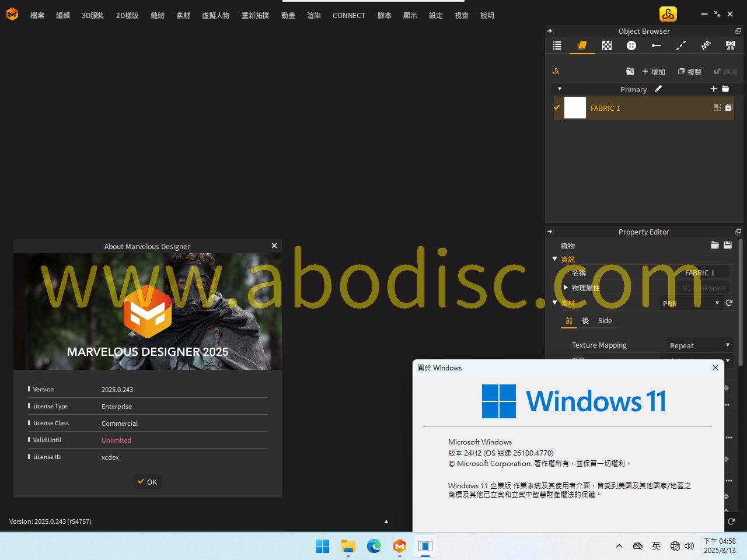
Task: Open the PBR material type dropdown
Action: tap(692, 303)
